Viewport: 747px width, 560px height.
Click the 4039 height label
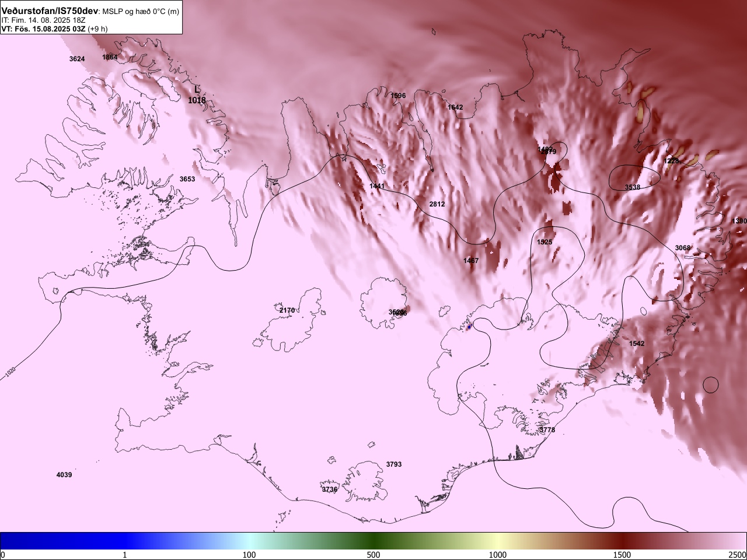click(64, 475)
